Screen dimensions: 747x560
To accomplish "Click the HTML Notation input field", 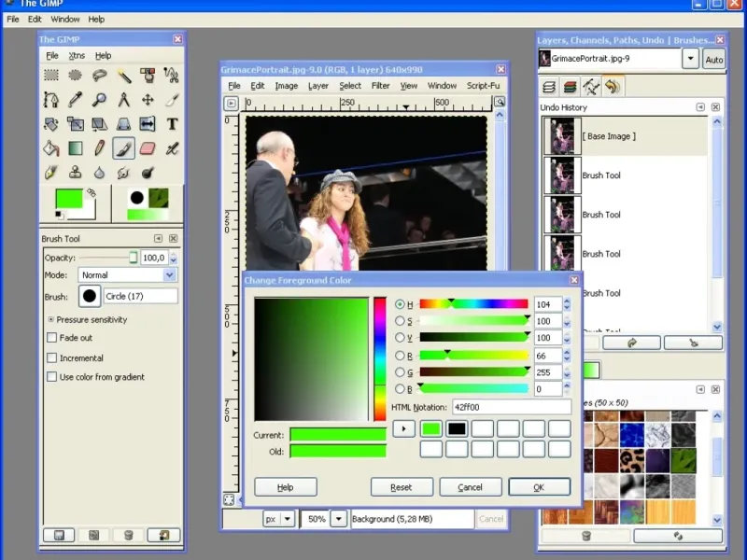I will 510,408.
